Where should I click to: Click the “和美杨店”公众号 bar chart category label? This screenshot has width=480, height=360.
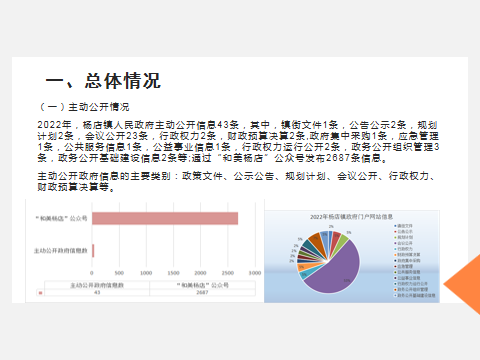61,219
